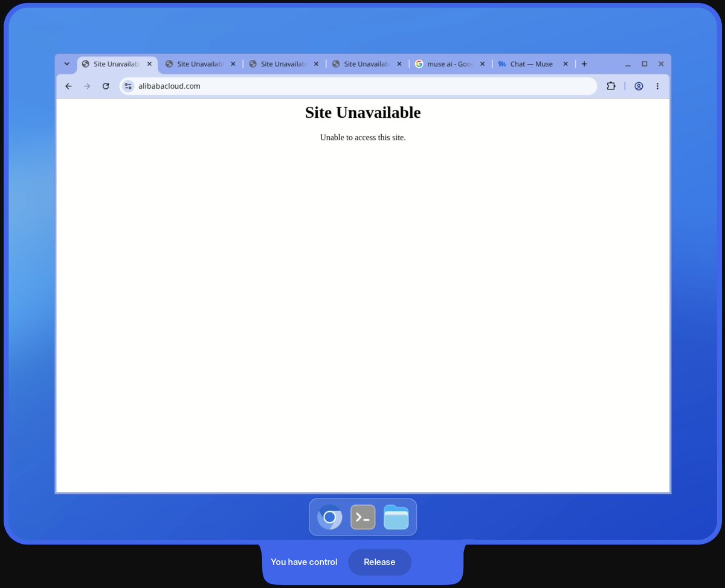Open the Files folder in dock
This screenshot has height=588, width=725.
(x=396, y=517)
